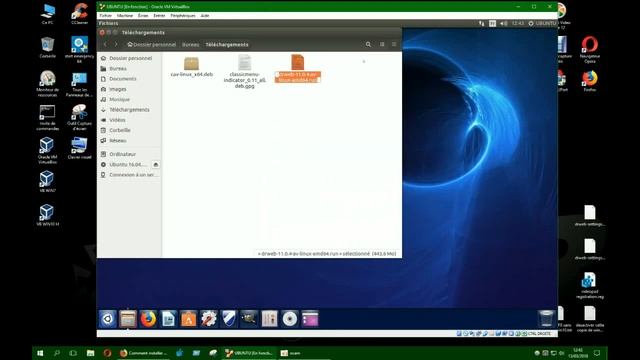Click the volume indicator in Ubuntu top panel
Screen dimensions: 640x360
click(x=504, y=24)
